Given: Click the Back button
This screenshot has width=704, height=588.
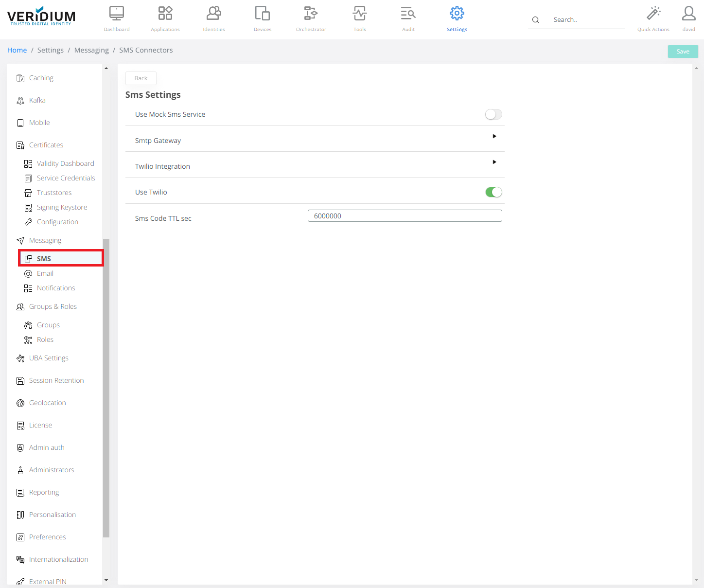Looking at the screenshot, I should [141, 78].
